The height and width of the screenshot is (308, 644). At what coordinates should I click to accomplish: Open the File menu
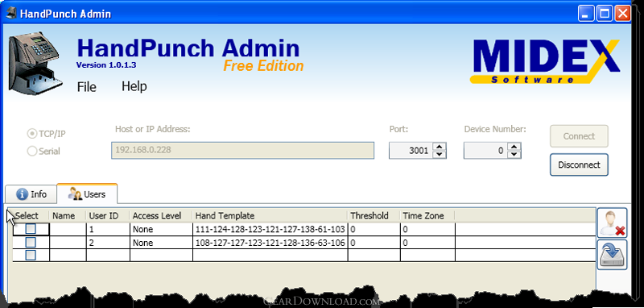click(87, 87)
